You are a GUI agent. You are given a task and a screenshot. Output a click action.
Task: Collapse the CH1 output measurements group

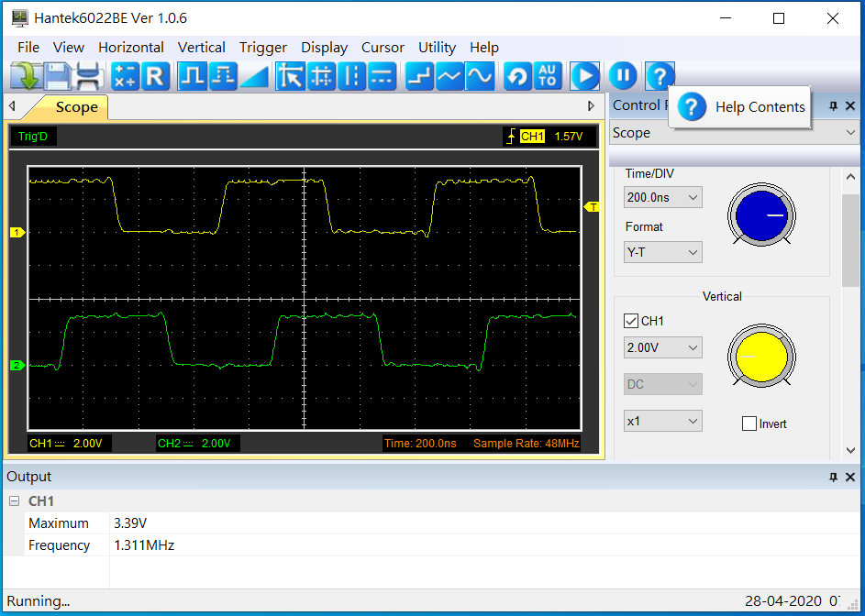point(12,501)
